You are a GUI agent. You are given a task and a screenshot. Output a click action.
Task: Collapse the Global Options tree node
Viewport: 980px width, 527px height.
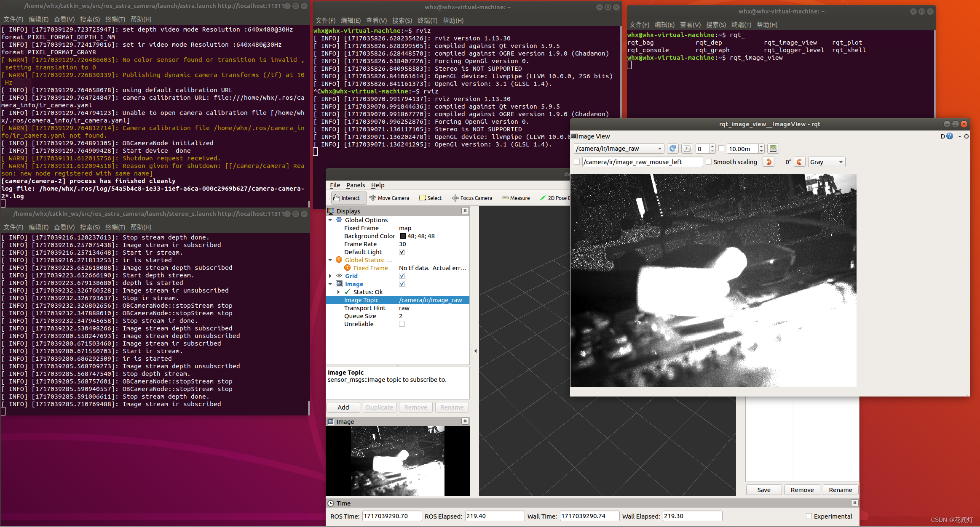(330, 220)
